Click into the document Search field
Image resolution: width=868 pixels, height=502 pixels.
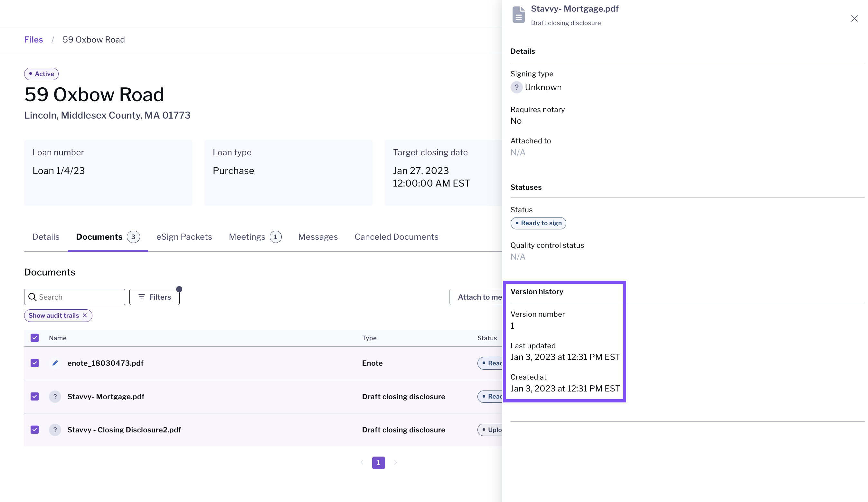coord(74,297)
